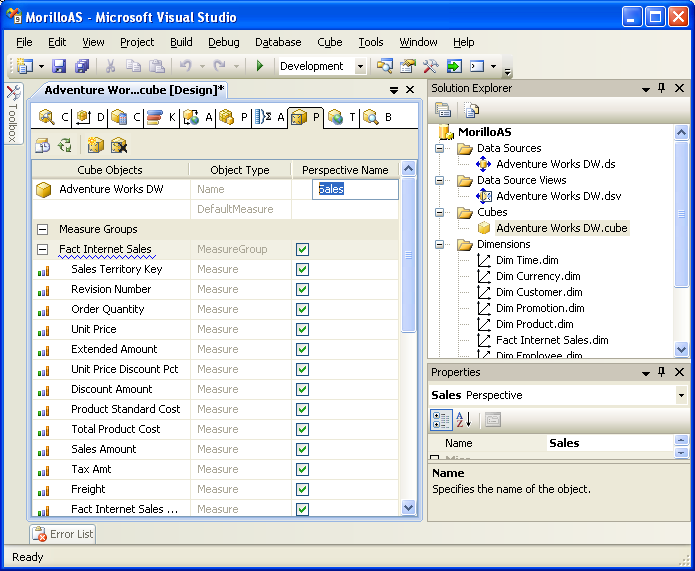
Task: Uncheck Discount Amount checkbox
Action: click(x=302, y=389)
